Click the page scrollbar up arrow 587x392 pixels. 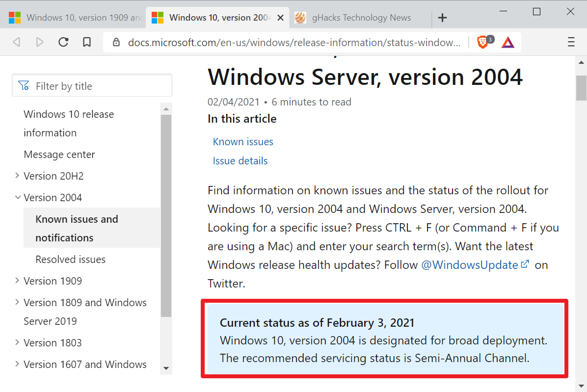tap(581, 62)
